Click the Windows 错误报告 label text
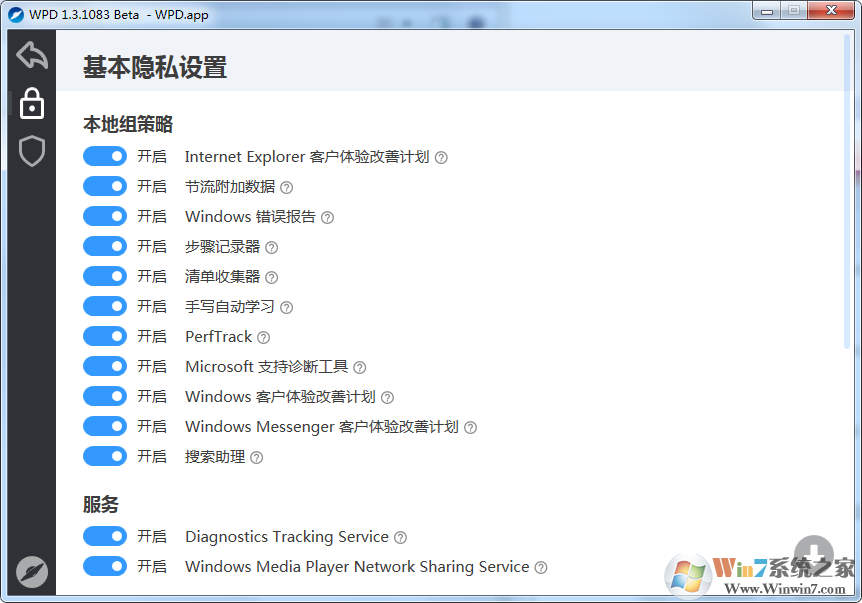 (251, 217)
